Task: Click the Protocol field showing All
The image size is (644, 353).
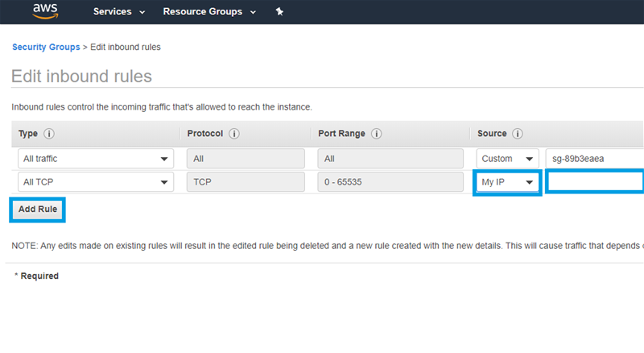Action: [x=246, y=159]
